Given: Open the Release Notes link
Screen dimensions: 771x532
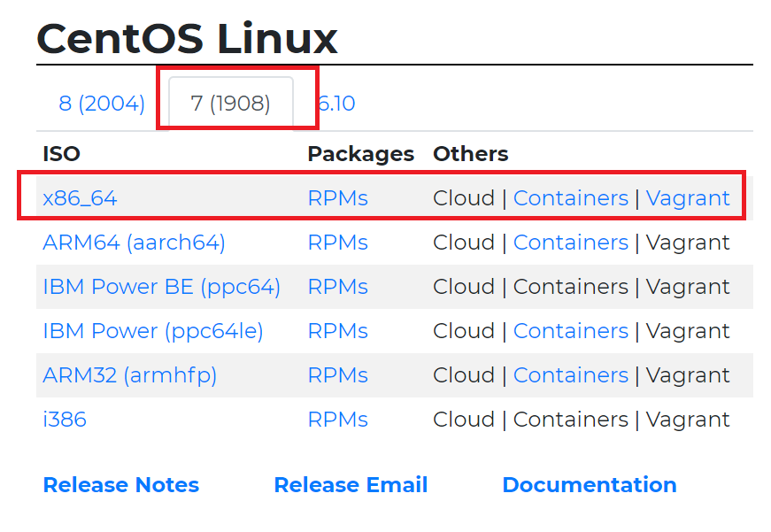Looking at the screenshot, I should click(x=121, y=485).
